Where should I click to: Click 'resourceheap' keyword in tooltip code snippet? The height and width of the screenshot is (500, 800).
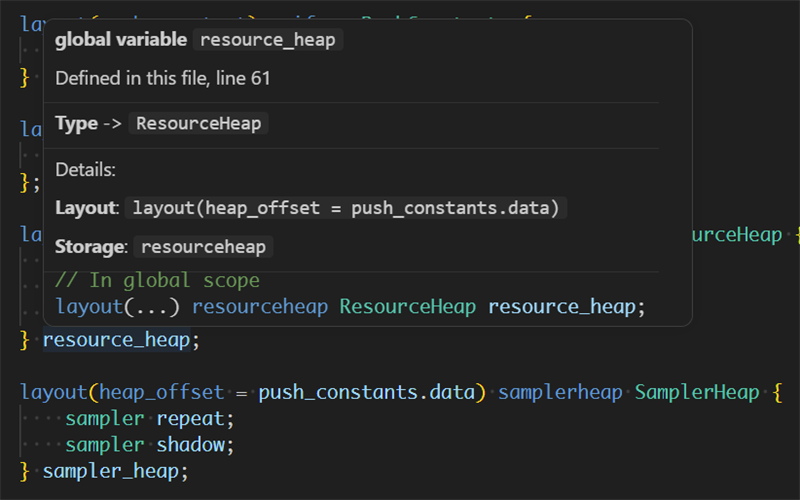point(260,307)
